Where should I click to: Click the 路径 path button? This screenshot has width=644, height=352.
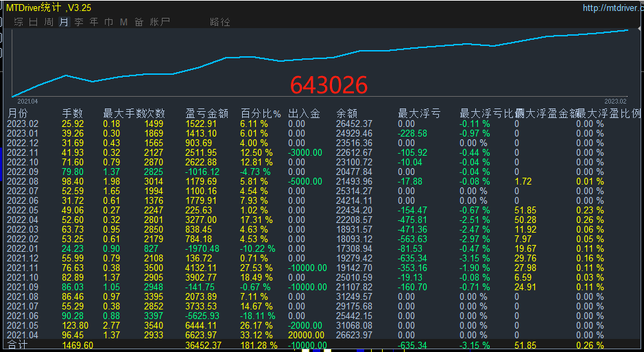click(219, 22)
